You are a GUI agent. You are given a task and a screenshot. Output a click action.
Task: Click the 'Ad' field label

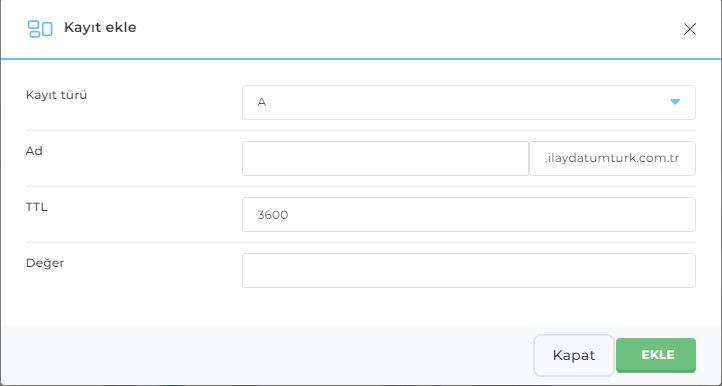[34, 151]
